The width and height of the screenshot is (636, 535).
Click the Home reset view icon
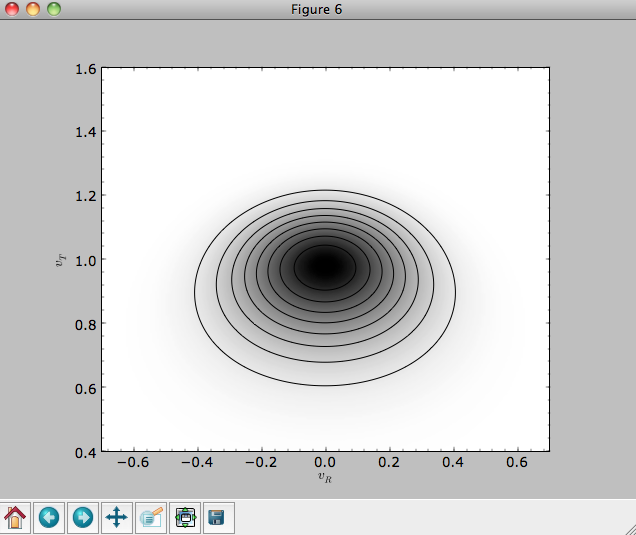coord(15,518)
